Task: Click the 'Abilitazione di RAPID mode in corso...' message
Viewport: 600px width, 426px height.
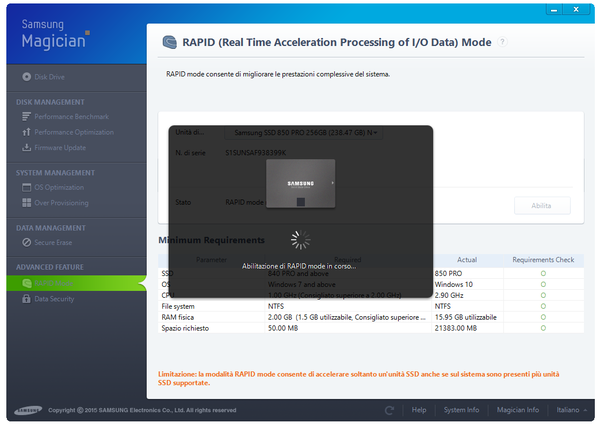Action: click(299, 266)
